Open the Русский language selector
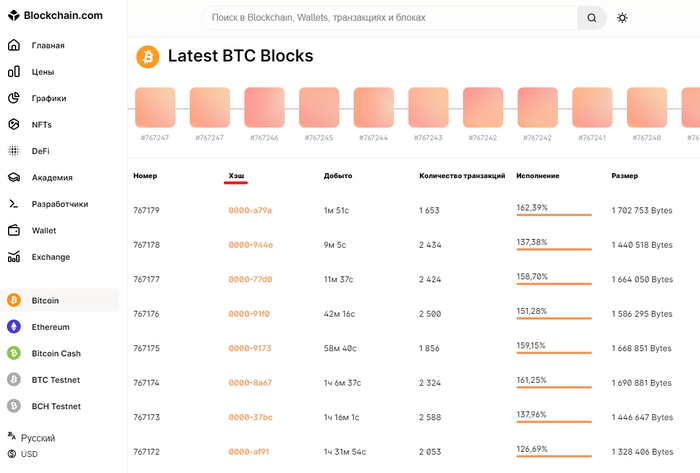The height and width of the screenshot is (473, 700). [x=38, y=438]
